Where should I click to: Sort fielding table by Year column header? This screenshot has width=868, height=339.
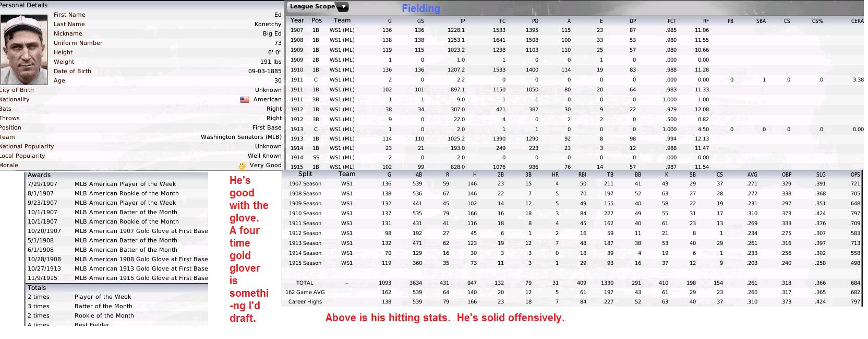tap(297, 20)
